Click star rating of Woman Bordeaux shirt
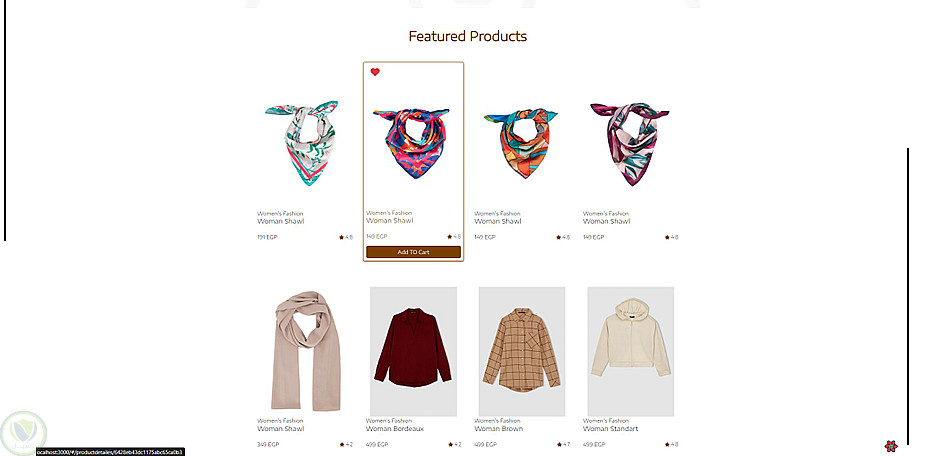936x456 pixels. tap(454, 444)
